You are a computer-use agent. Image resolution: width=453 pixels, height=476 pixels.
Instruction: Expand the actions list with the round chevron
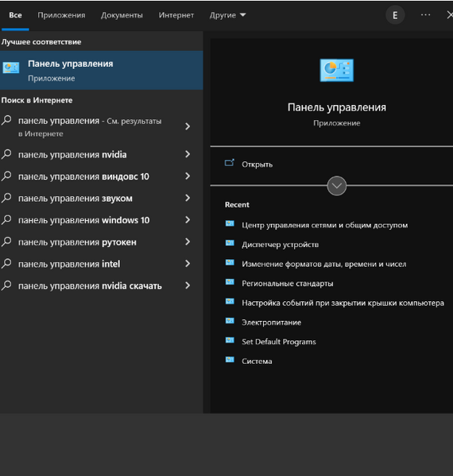(336, 185)
